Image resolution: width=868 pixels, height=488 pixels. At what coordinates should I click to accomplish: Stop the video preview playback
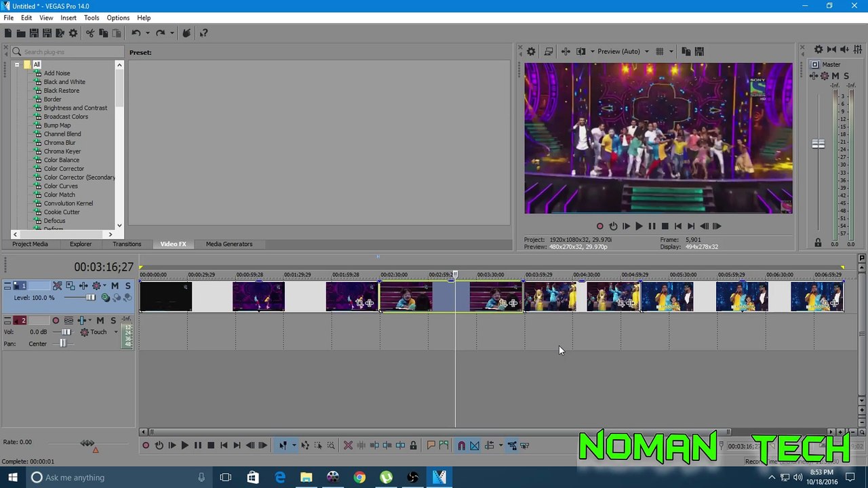point(665,226)
